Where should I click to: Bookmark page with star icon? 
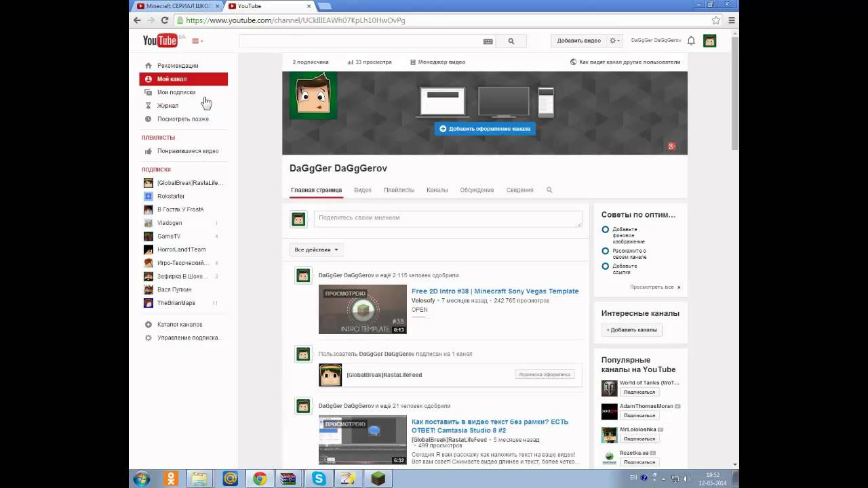(716, 20)
